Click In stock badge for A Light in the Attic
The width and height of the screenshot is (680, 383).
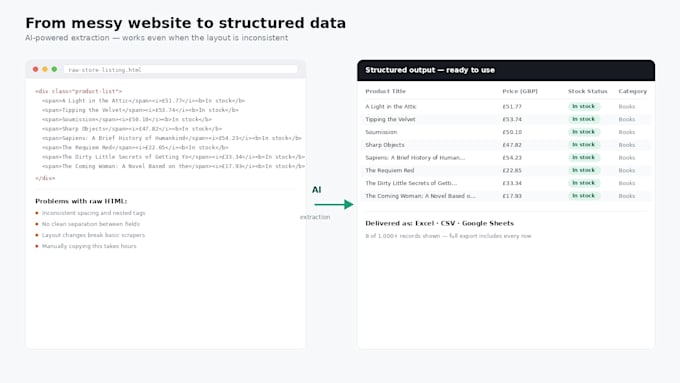point(584,106)
